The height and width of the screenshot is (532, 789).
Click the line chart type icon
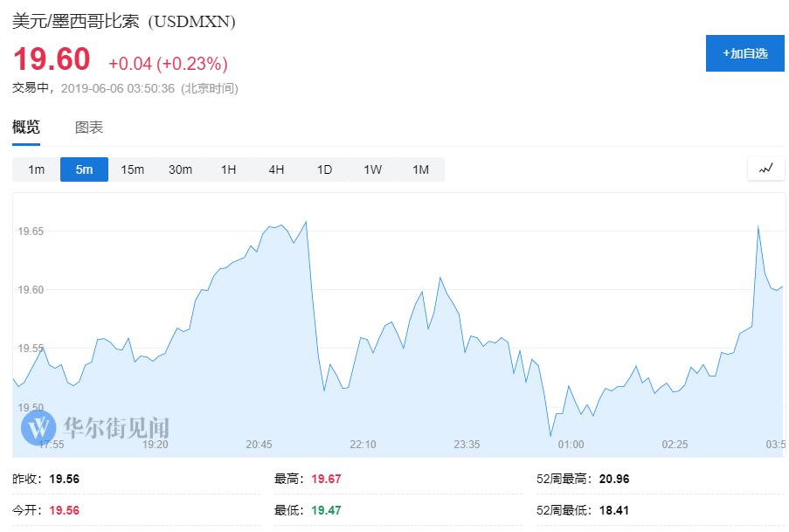(x=765, y=169)
